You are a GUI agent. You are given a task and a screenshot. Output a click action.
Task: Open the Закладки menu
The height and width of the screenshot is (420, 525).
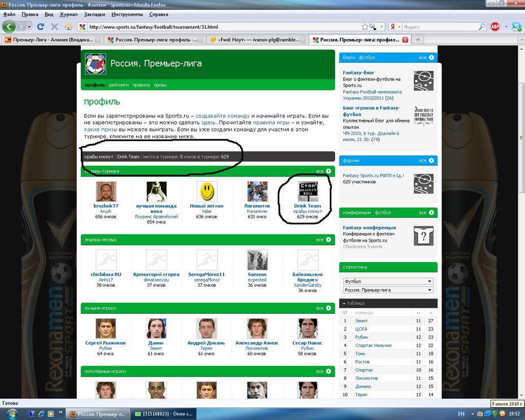[x=94, y=15]
